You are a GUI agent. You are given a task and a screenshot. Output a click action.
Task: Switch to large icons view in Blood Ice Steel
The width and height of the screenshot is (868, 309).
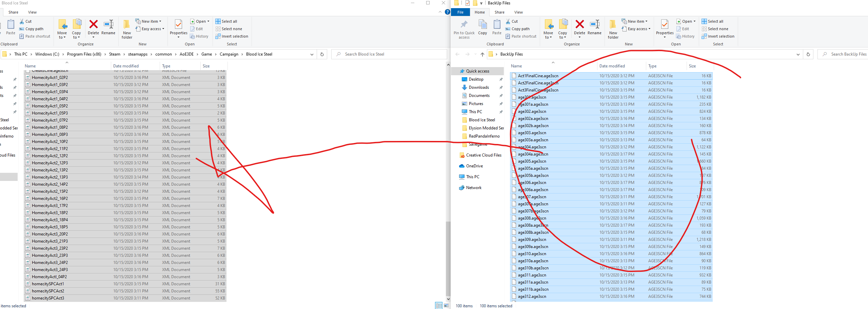pyautogui.click(x=446, y=306)
